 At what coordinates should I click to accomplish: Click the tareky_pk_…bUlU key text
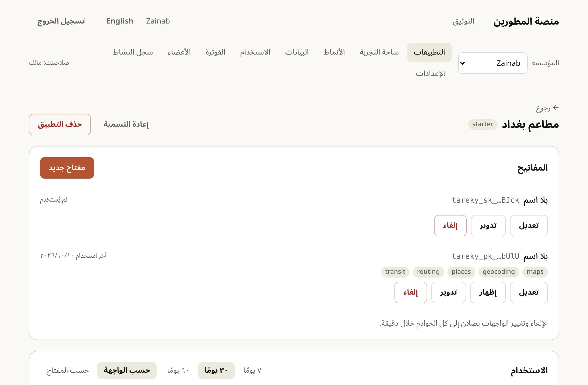tap(485, 256)
